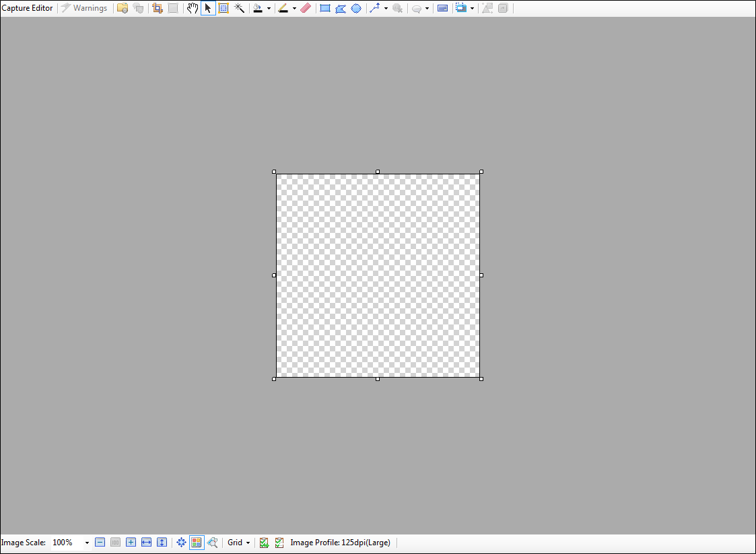Select the crop tool

tap(156, 7)
